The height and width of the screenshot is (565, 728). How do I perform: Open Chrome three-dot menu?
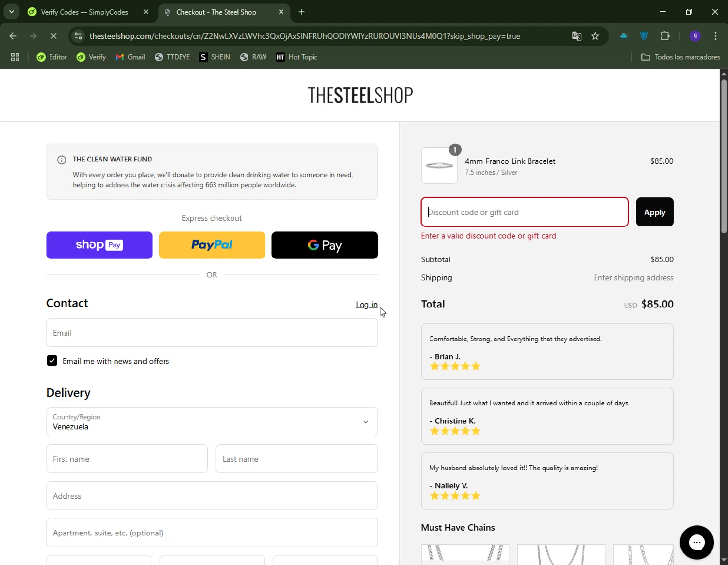tap(715, 36)
